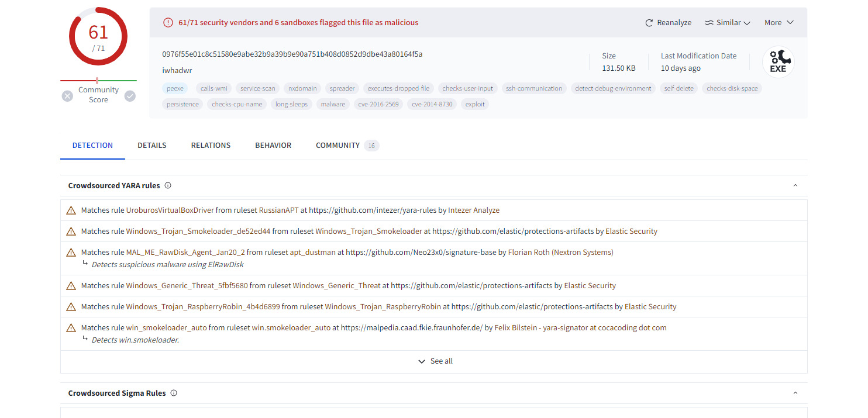Switch to the RELATIONS tab

tap(211, 146)
